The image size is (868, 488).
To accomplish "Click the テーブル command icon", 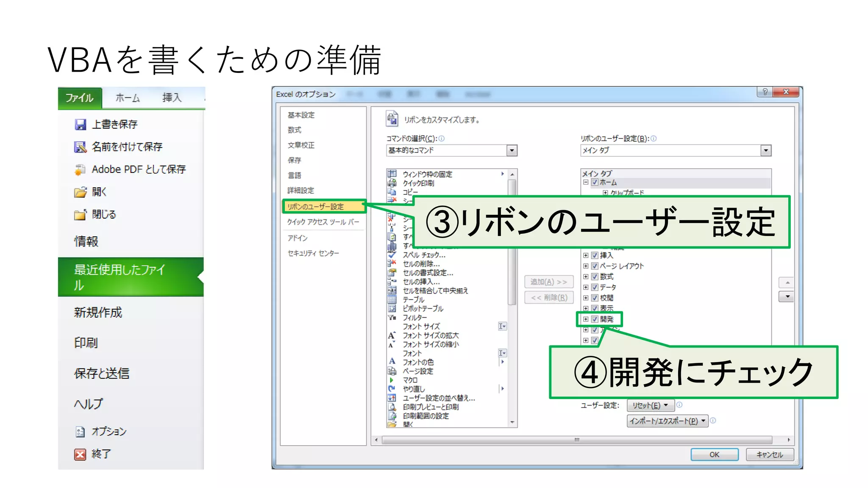I will coord(392,299).
